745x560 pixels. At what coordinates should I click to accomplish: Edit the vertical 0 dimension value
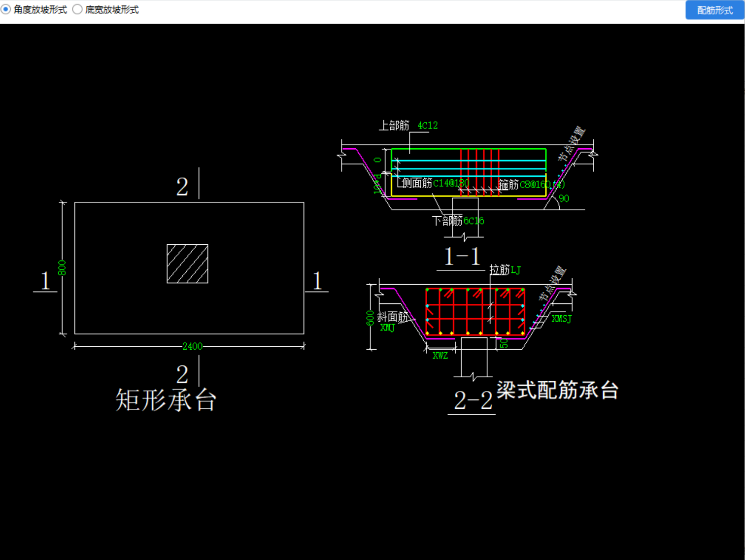coord(377,160)
